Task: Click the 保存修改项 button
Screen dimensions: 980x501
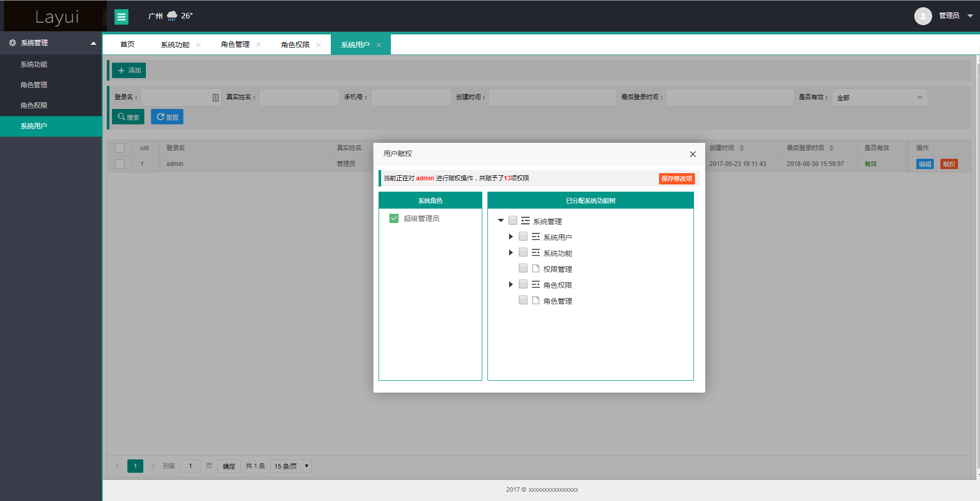Action: (676, 178)
